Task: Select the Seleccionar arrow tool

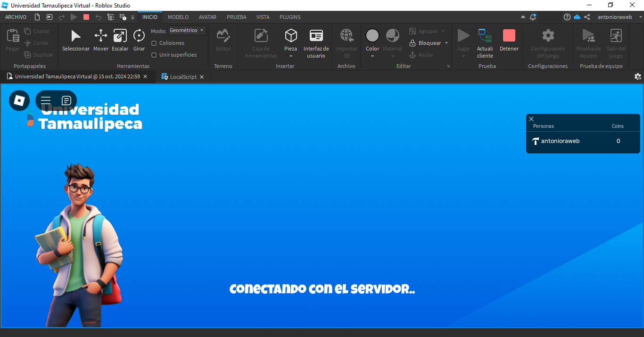Action: click(76, 41)
